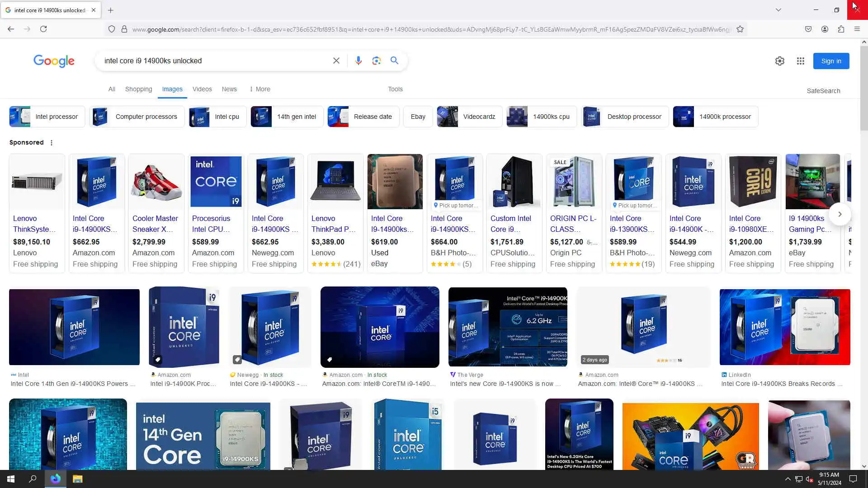Open The Verge 6.2 GHz image result
The width and height of the screenshot is (868, 488).
[x=507, y=327]
